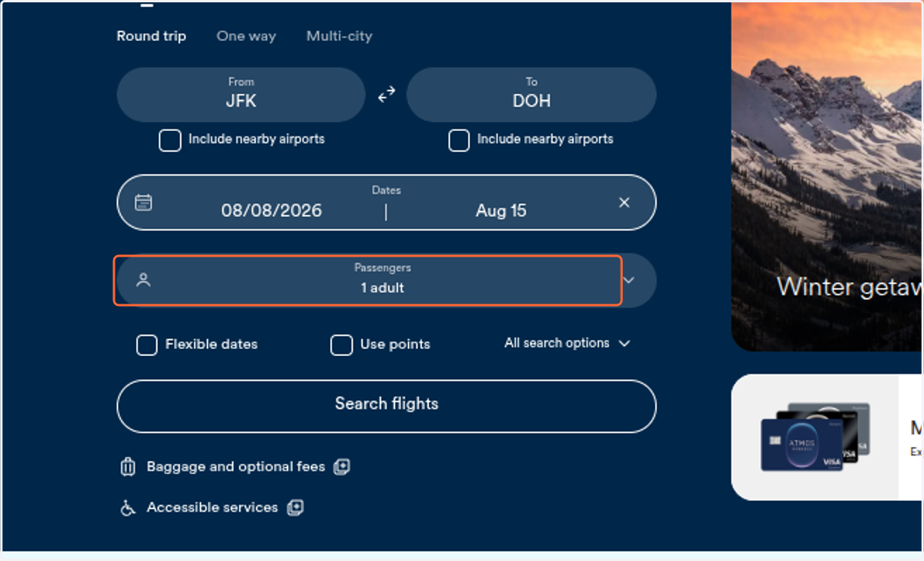Screen dimensions: 924x561
Task: Tick the Use points checkbox
Action: coord(342,344)
